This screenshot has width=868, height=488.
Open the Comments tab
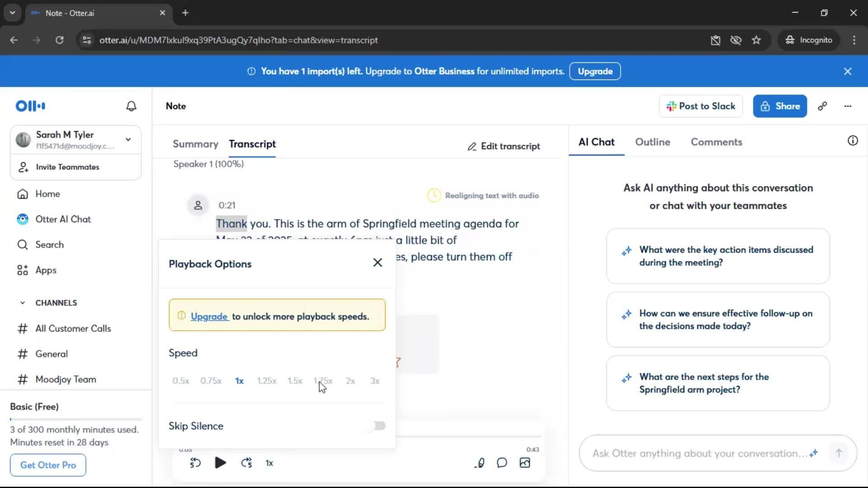[716, 142]
